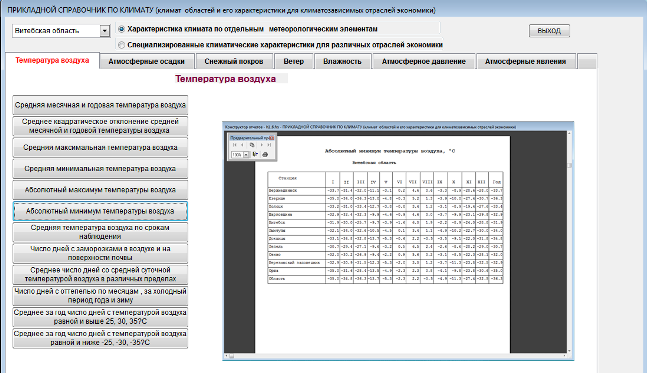Switch to Влажность tab

pos(342,62)
